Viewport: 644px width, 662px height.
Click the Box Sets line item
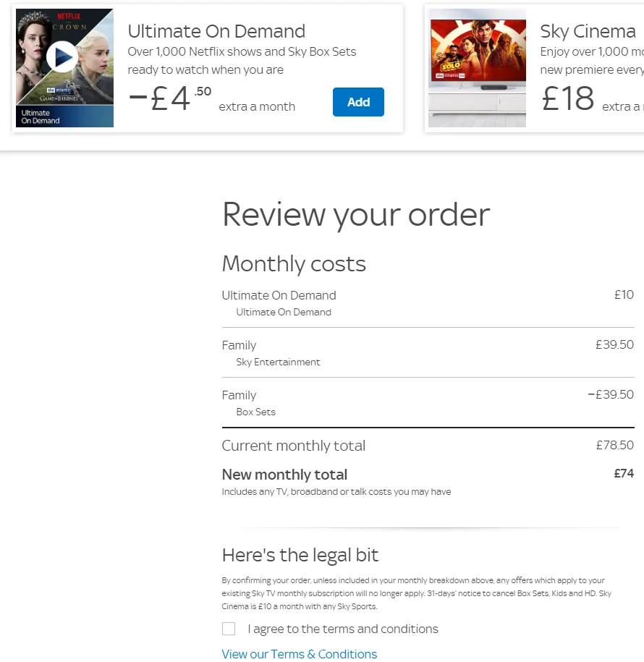(x=256, y=412)
